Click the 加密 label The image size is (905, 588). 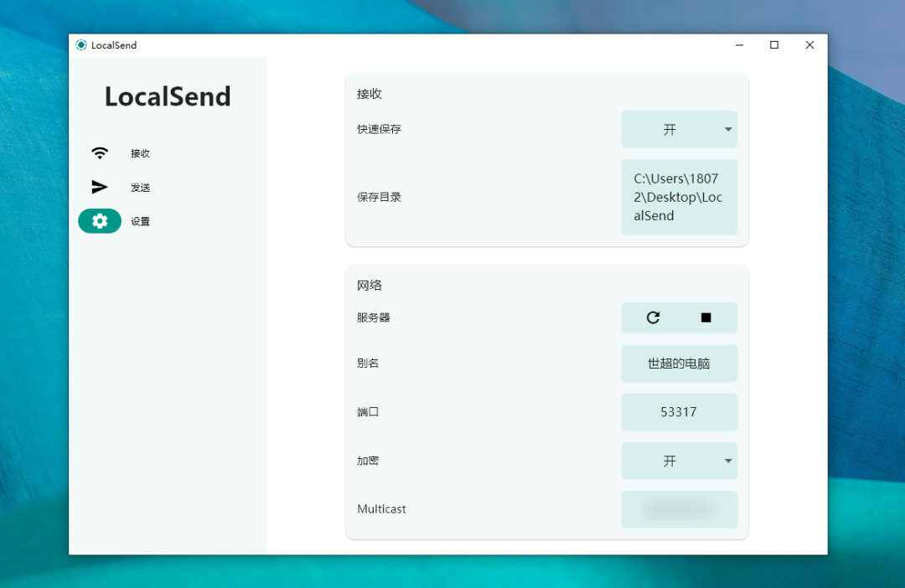[x=368, y=461]
